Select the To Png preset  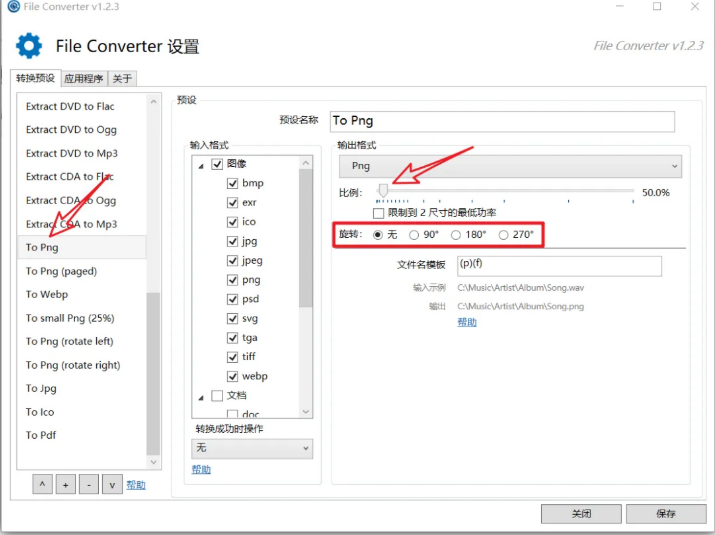82,247
